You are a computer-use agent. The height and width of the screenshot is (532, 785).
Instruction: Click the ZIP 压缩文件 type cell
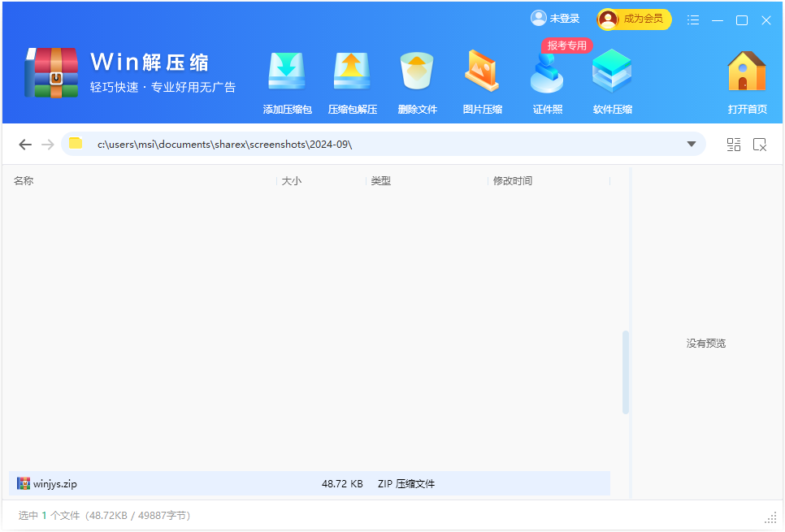pos(406,484)
